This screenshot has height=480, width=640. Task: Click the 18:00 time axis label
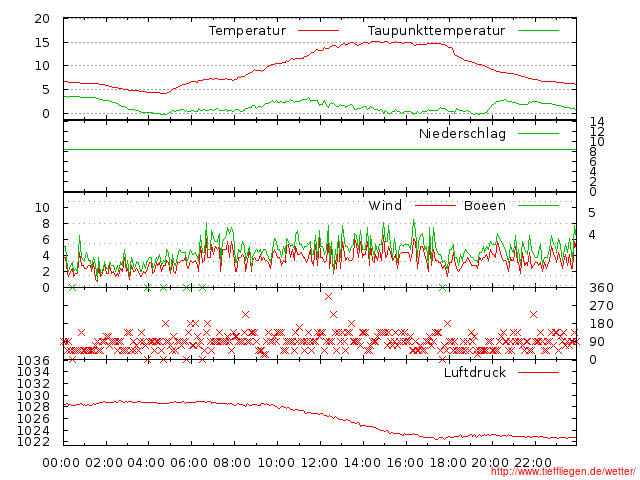tap(448, 463)
